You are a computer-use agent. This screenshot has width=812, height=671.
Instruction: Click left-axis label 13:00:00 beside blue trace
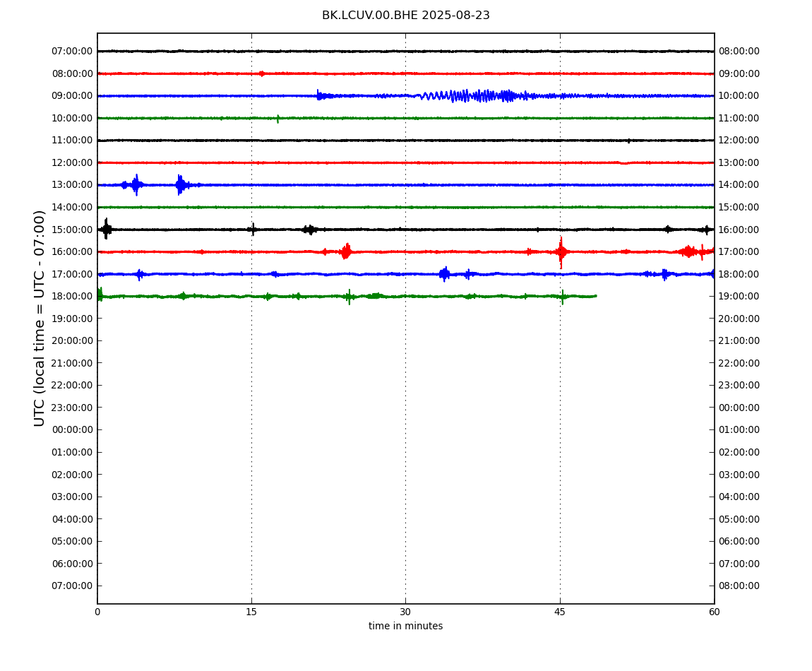(72, 185)
